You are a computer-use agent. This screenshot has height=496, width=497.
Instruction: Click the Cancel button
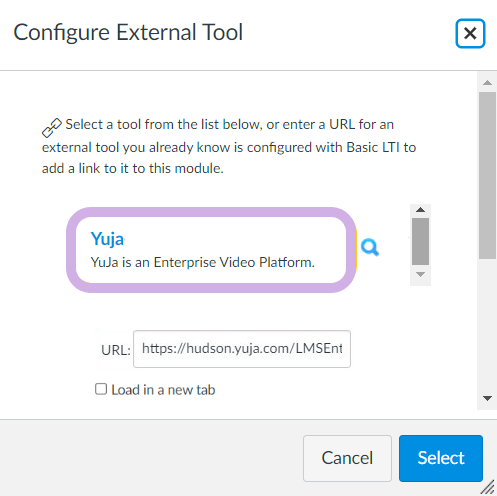click(347, 458)
